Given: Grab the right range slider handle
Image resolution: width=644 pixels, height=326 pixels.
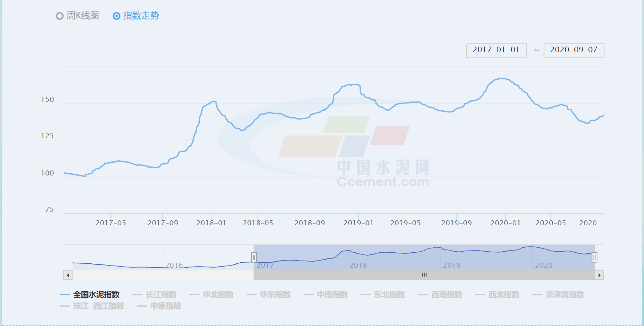Looking at the screenshot, I should pos(594,257).
